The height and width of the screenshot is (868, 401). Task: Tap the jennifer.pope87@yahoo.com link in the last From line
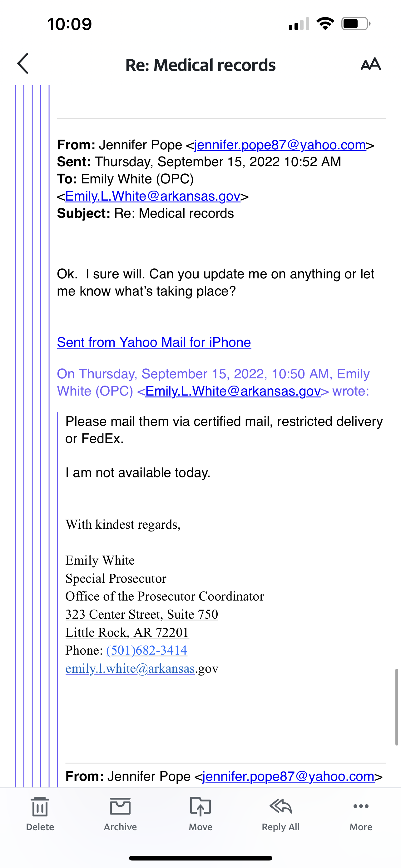coord(289,776)
